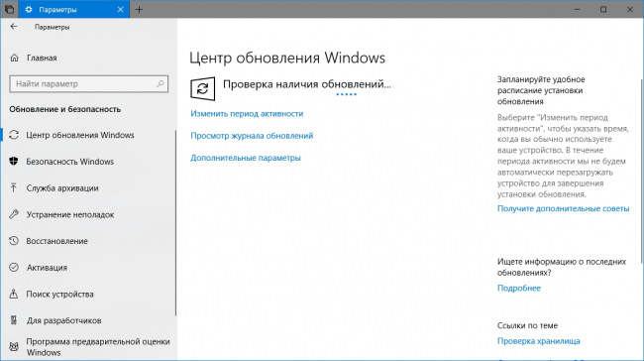Open Проверка хранилища link

(538, 341)
